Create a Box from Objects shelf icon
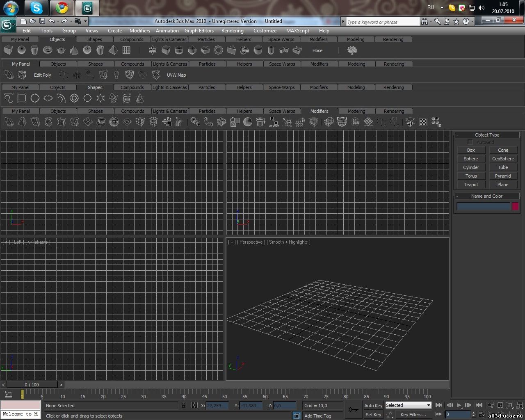525x420 pixels. tap(8, 50)
